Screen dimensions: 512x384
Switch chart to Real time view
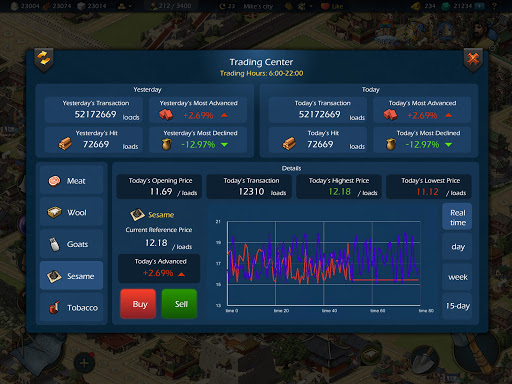(x=457, y=217)
